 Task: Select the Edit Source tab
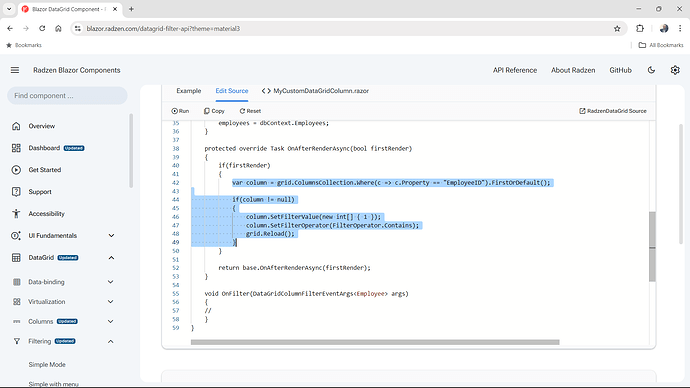coord(232,91)
